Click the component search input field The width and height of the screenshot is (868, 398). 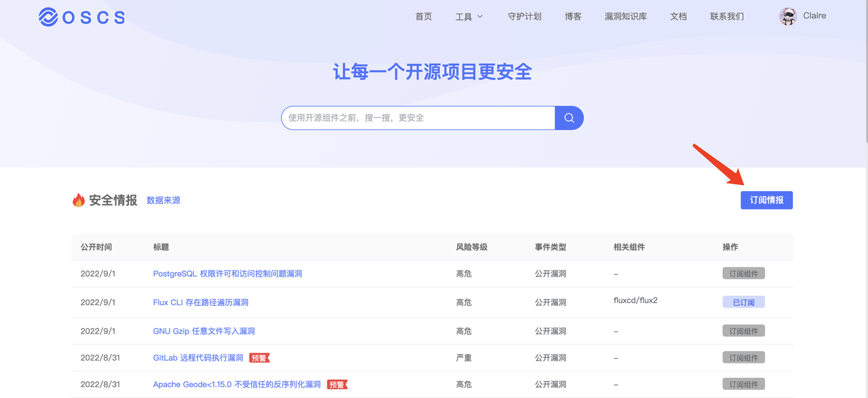coord(418,117)
